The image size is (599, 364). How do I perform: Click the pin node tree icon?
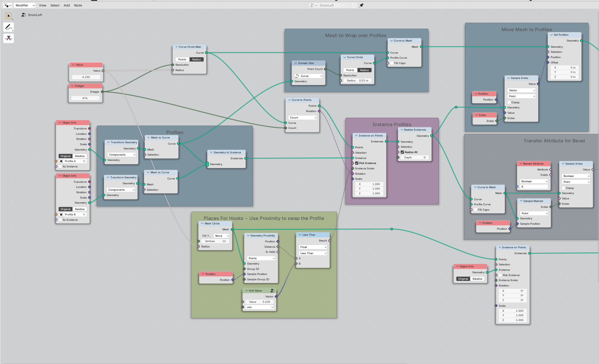pos(361,5)
